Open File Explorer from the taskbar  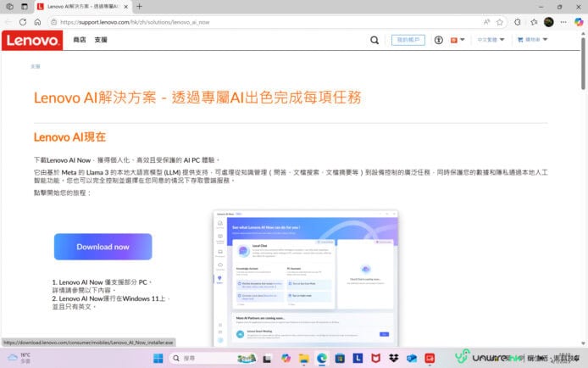click(x=304, y=359)
